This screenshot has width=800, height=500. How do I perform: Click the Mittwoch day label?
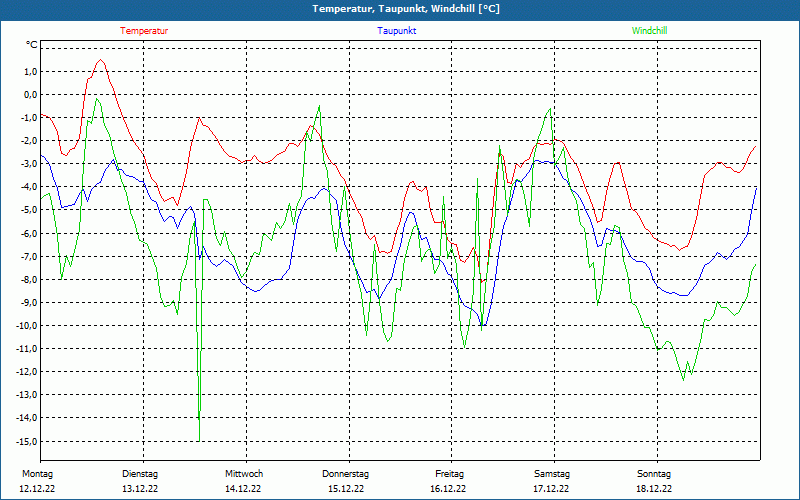[244, 474]
